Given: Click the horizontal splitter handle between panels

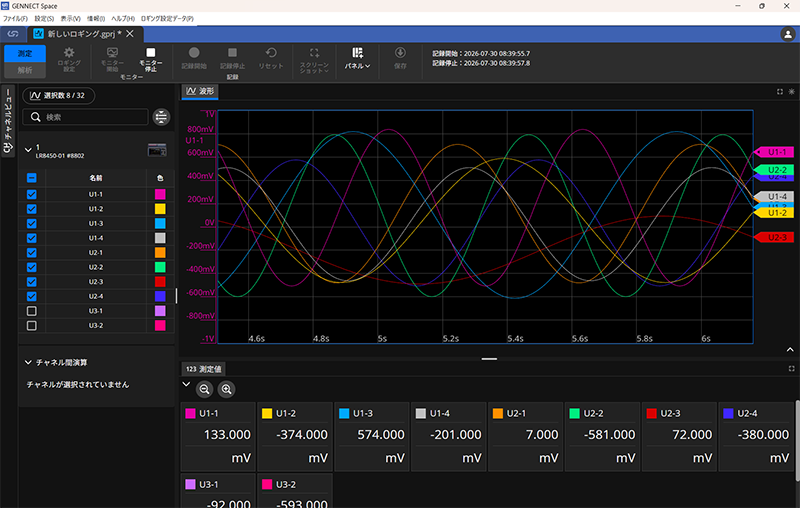Looking at the screenshot, I should [x=489, y=359].
